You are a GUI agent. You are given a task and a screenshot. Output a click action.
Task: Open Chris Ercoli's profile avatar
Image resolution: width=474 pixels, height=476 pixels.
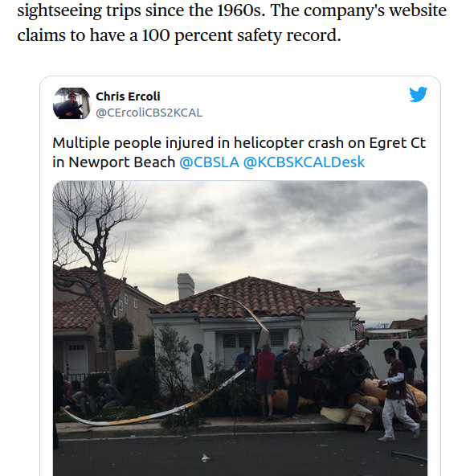click(x=72, y=104)
